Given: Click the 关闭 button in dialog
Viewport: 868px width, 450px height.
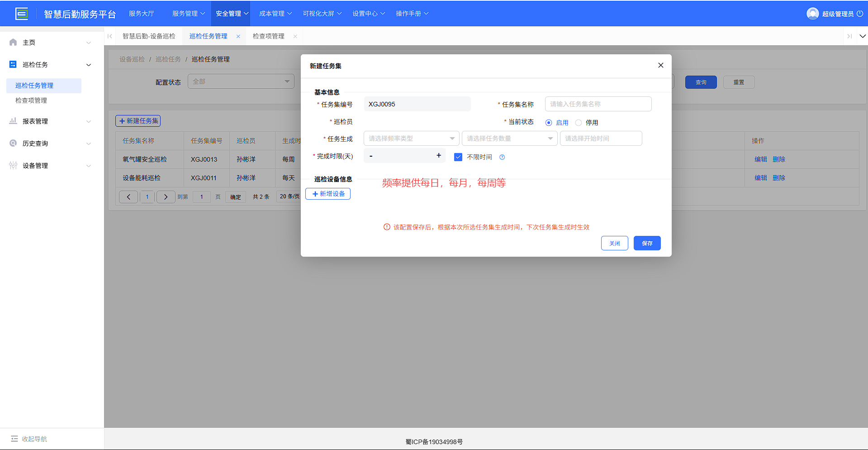Looking at the screenshot, I should tap(615, 243).
